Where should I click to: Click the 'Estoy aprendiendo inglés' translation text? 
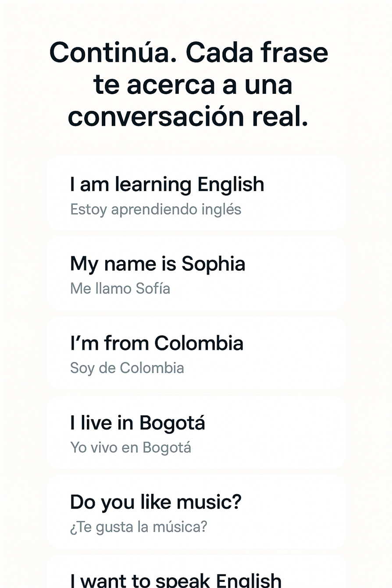coord(156,209)
